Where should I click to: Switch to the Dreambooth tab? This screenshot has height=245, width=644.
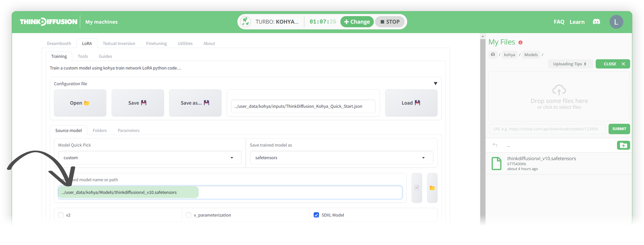click(x=59, y=43)
